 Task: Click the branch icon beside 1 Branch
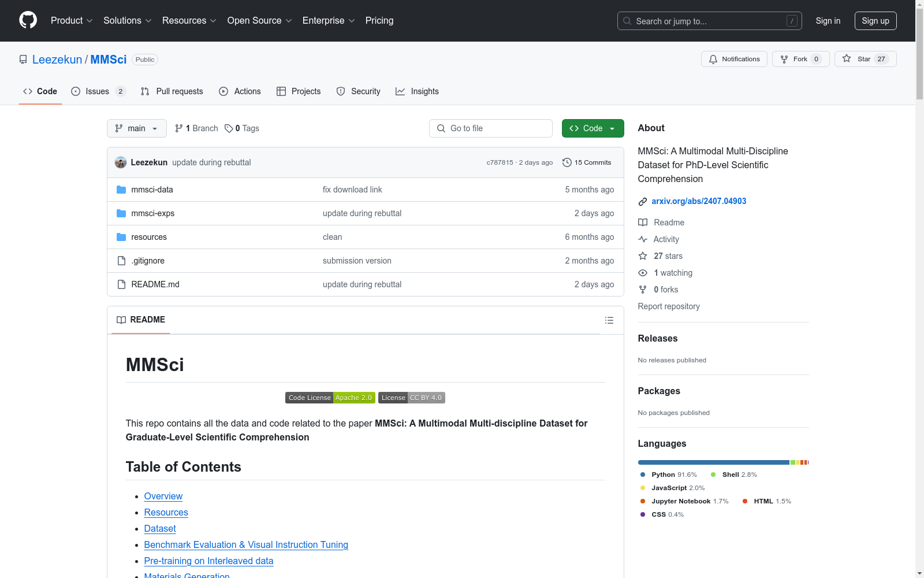[x=179, y=128]
